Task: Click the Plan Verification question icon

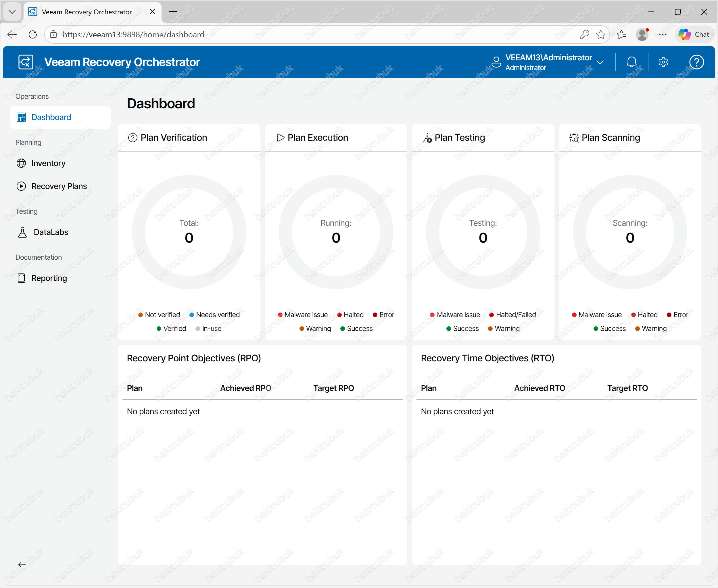Action: coord(133,138)
